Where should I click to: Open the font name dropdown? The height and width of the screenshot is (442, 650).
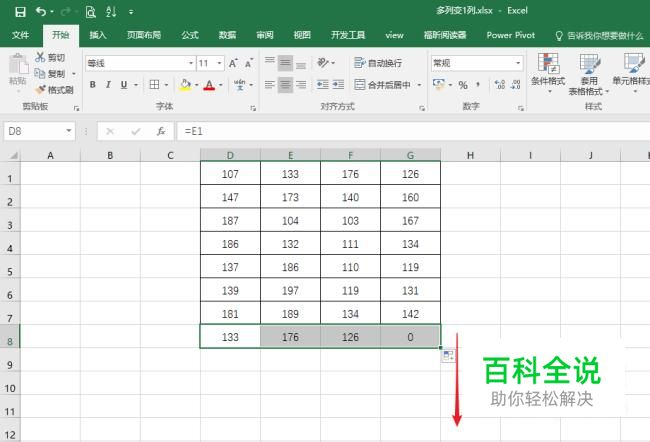coord(191,63)
